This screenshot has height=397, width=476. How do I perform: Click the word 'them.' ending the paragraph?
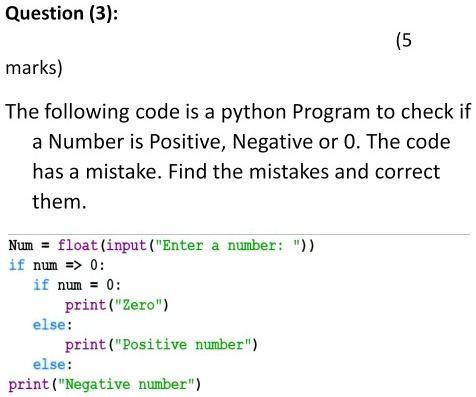point(59,202)
